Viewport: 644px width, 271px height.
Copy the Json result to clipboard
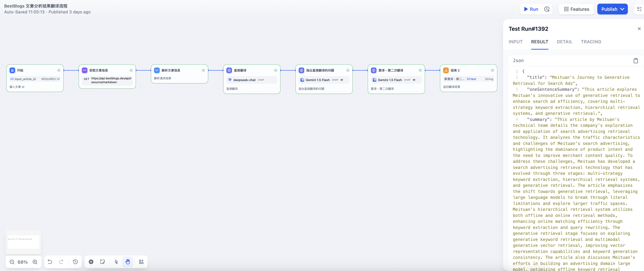click(635, 61)
